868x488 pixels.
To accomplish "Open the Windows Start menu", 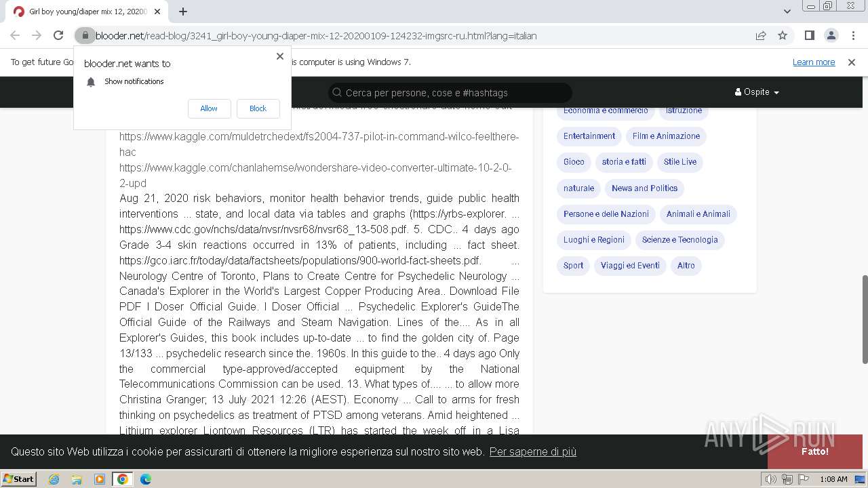I will pos(18,479).
